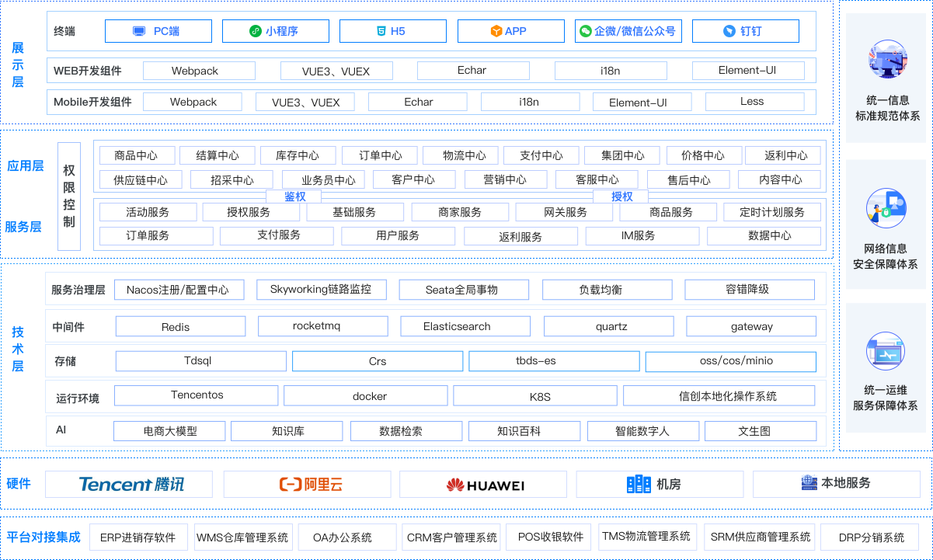The height and width of the screenshot is (560, 933).
Task: Click the 网络信息安全保障体系 shield icon
Action: tap(886, 207)
